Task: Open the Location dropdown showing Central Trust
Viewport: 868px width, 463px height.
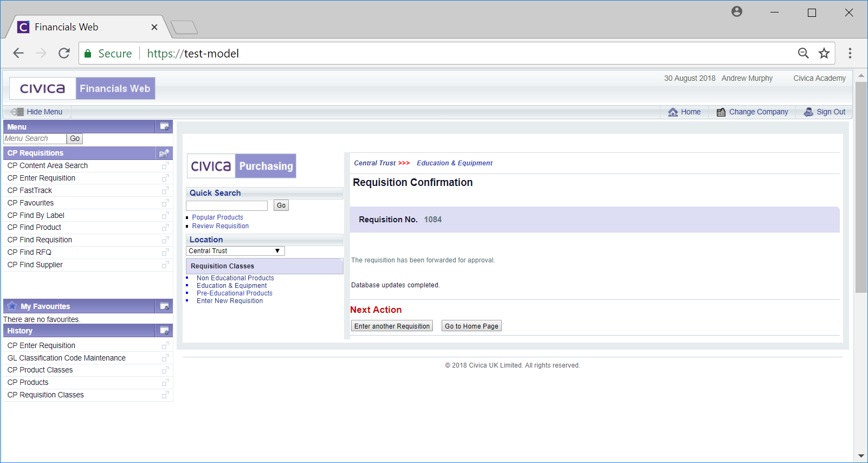Action: pos(235,251)
